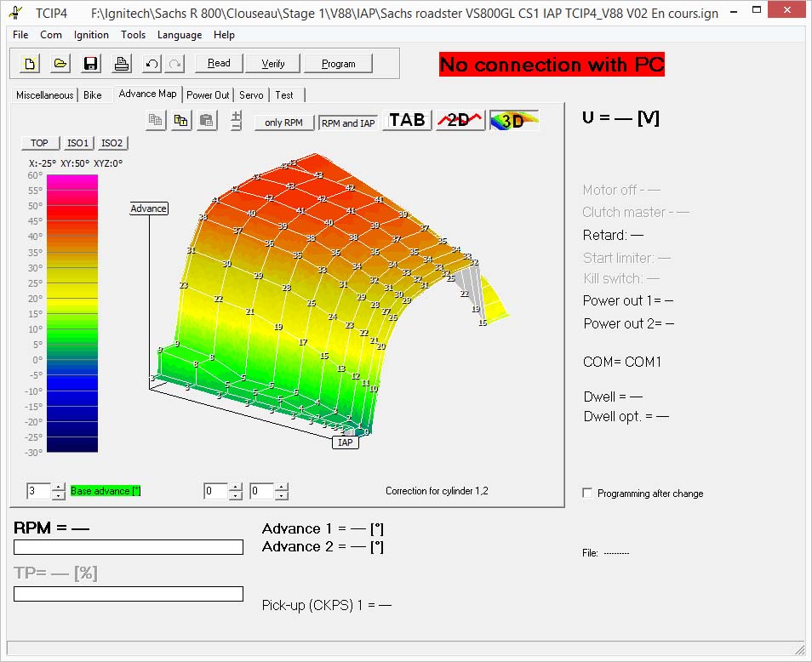Screen dimensions: 812x662
Task: Set 3D view to ISO1
Action: click(x=77, y=143)
